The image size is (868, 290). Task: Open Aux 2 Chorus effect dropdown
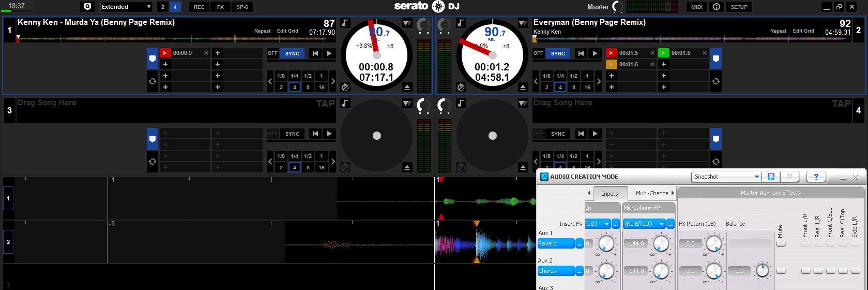point(556,271)
